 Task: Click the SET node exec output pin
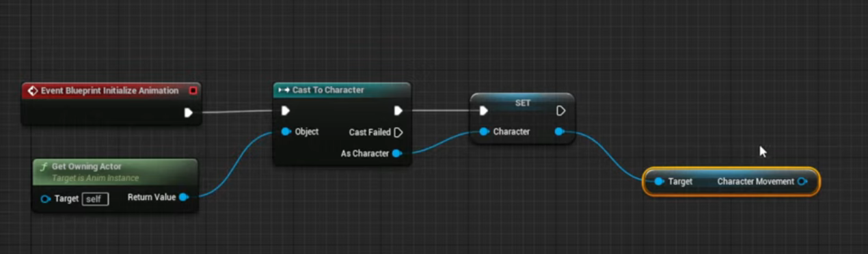coord(560,111)
